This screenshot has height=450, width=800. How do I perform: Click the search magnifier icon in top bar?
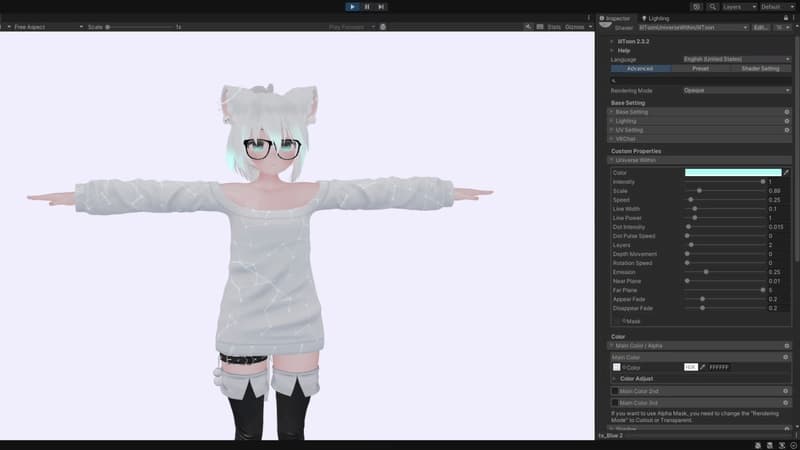711,6
